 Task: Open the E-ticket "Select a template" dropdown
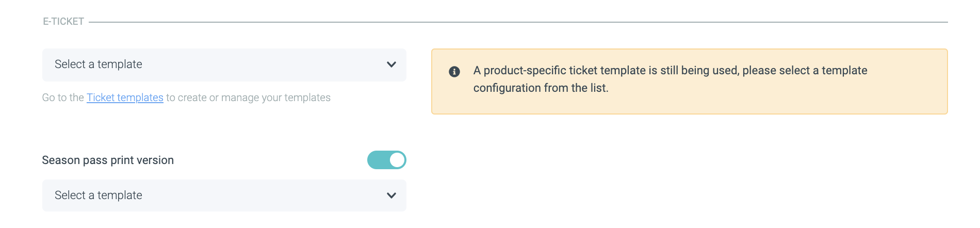click(224, 64)
